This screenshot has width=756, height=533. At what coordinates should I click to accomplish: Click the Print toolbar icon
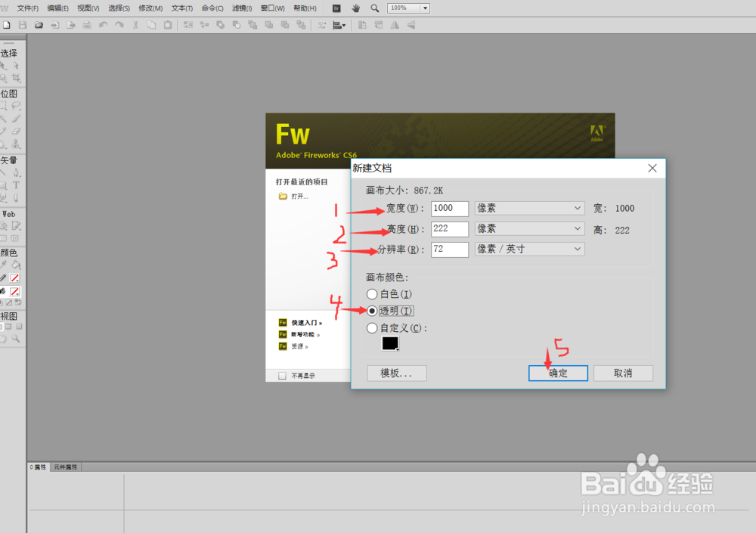(x=87, y=25)
